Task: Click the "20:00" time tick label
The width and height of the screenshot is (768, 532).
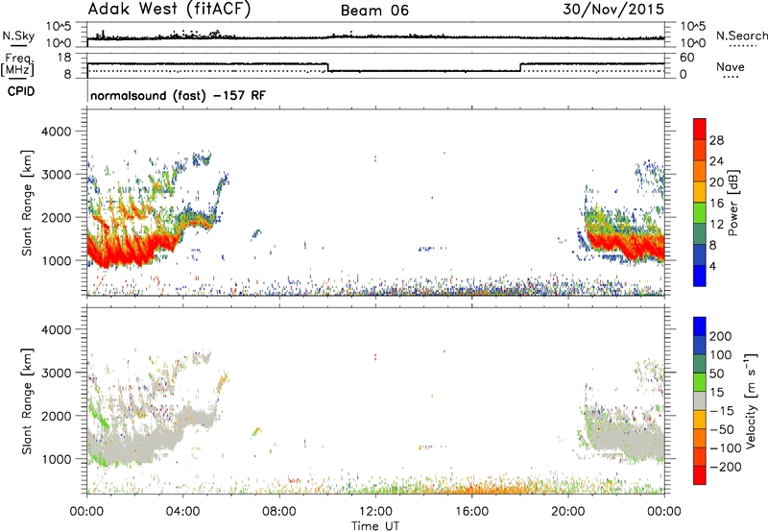Action: click(x=567, y=512)
